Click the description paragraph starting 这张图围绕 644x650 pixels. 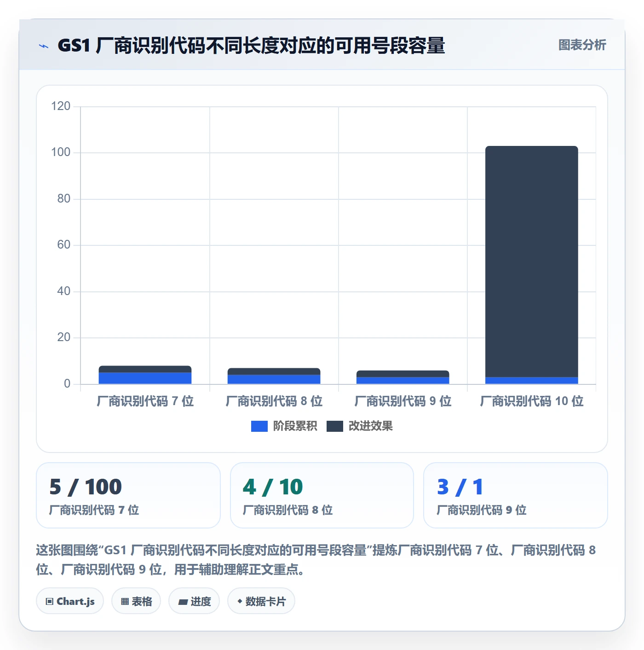316,560
